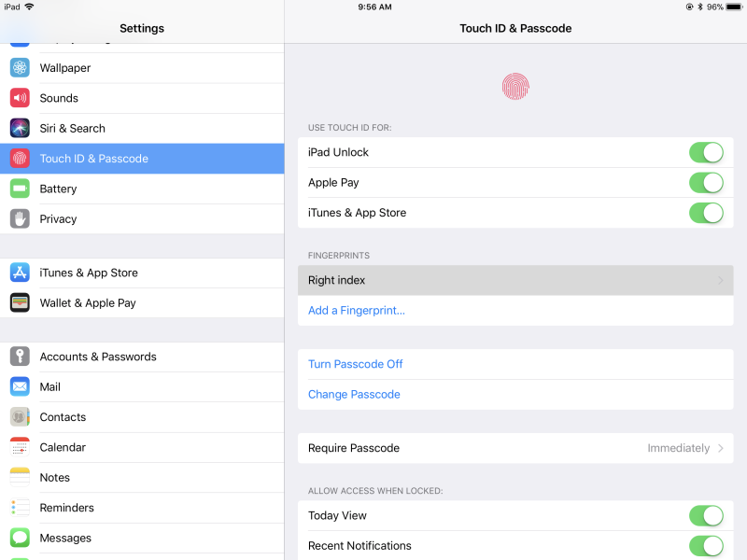Tap the Wallet & Apple Pay icon
The height and width of the screenshot is (560, 747).
[20, 302]
